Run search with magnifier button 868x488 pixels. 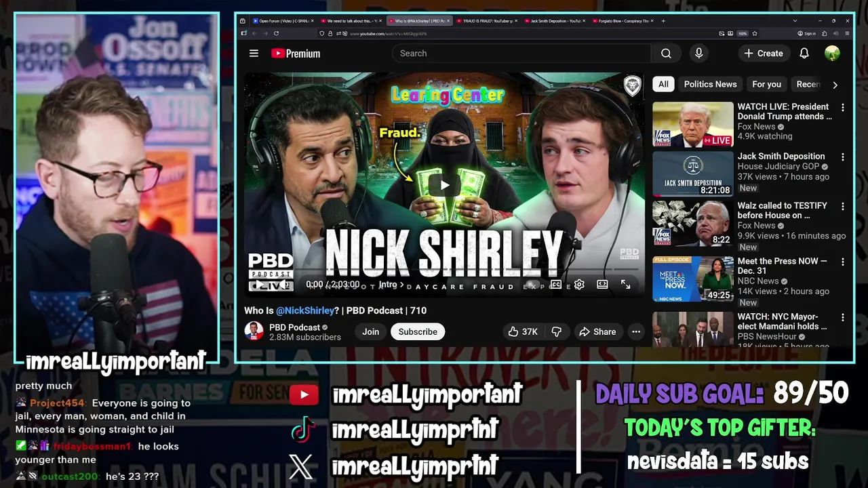coord(666,54)
